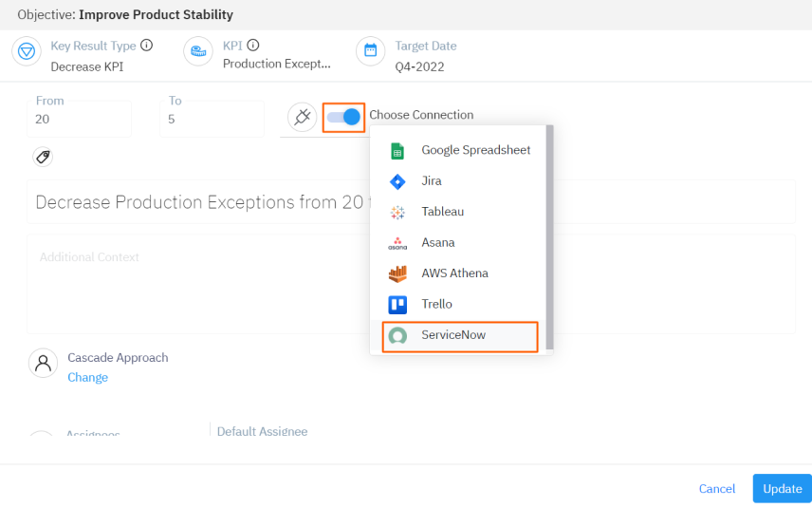The height and width of the screenshot is (508, 812).
Task: Click the Improve Product Stability objective title
Action: tap(156, 14)
